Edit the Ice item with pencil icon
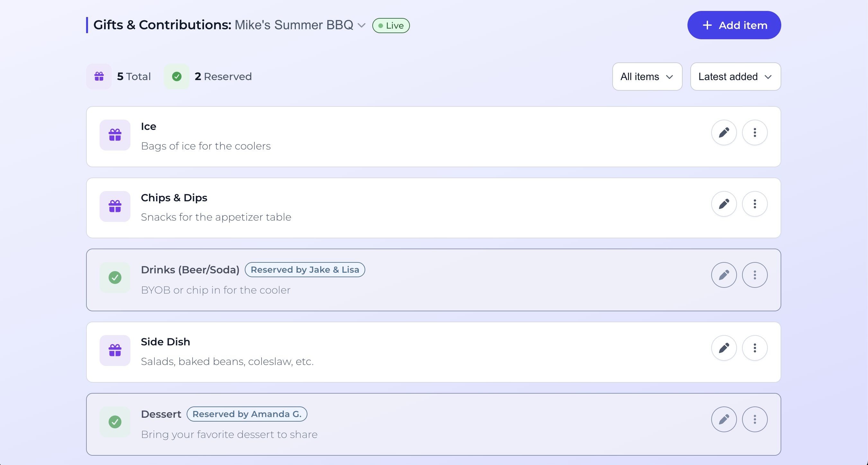Screen dimensions: 868x465 724,132
